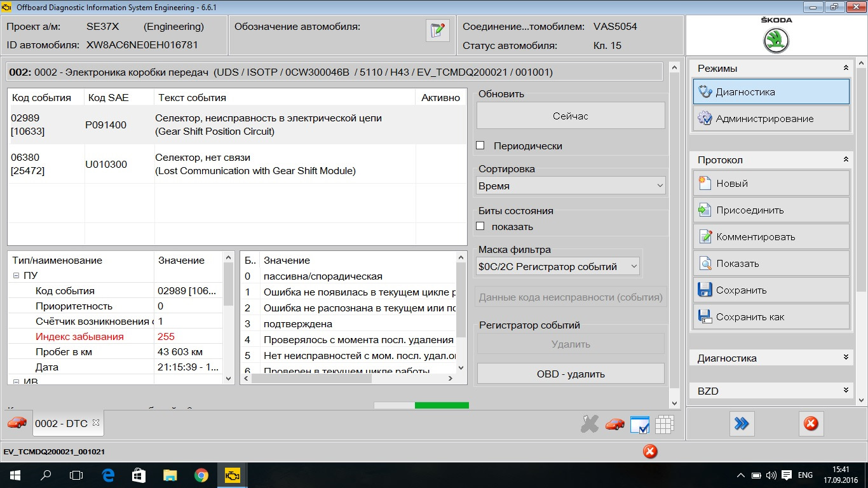The image size is (868, 488).
Task: Select Индекс забывания row
Action: (x=116, y=337)
